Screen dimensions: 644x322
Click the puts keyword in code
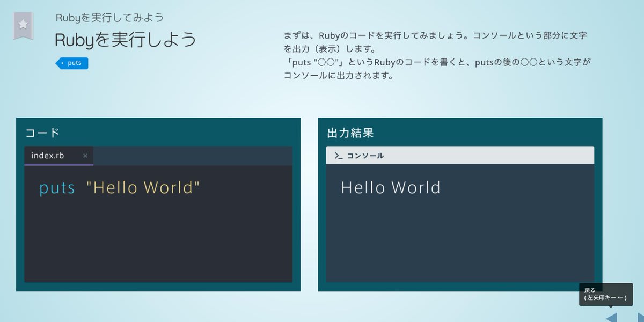pyautogui.click(x=57, y=188)
